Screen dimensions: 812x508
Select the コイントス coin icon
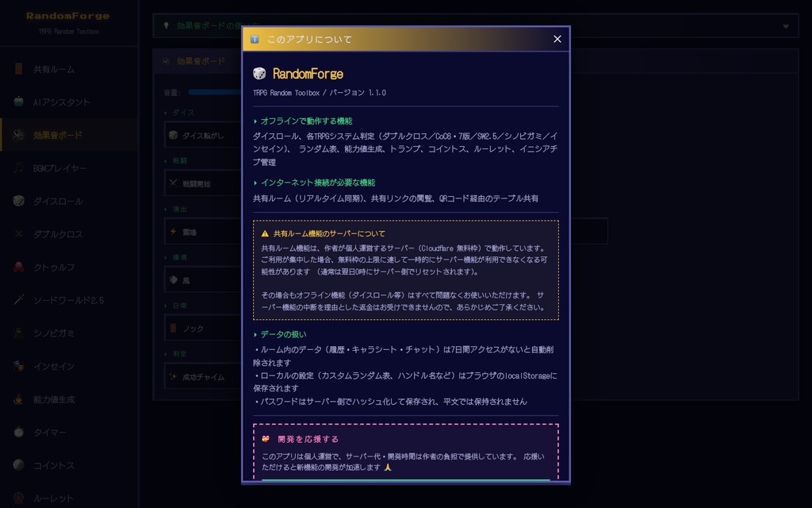pyautogui.click(x=17, y=466)
